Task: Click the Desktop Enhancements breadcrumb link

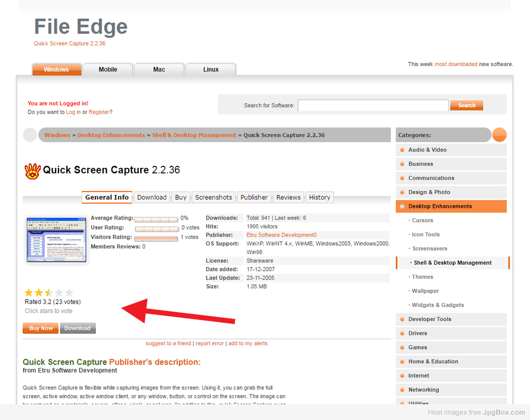Action: (x=111, y=135)
